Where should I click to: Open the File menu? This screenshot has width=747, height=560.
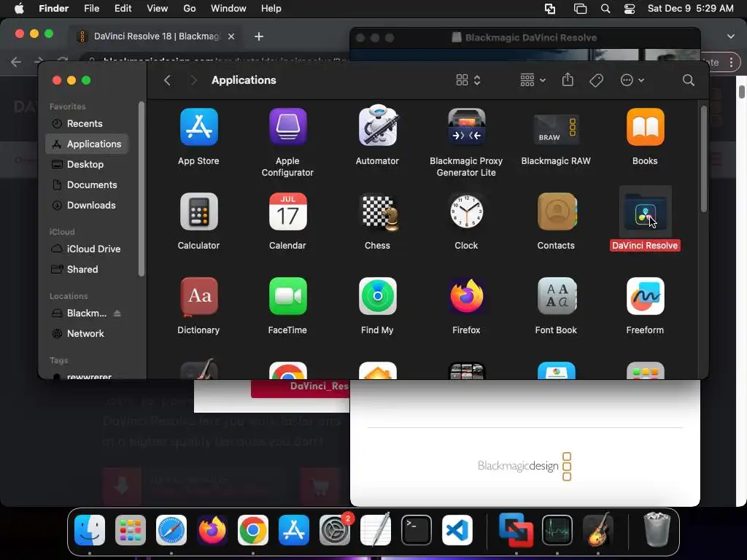(x=91, y=9)
